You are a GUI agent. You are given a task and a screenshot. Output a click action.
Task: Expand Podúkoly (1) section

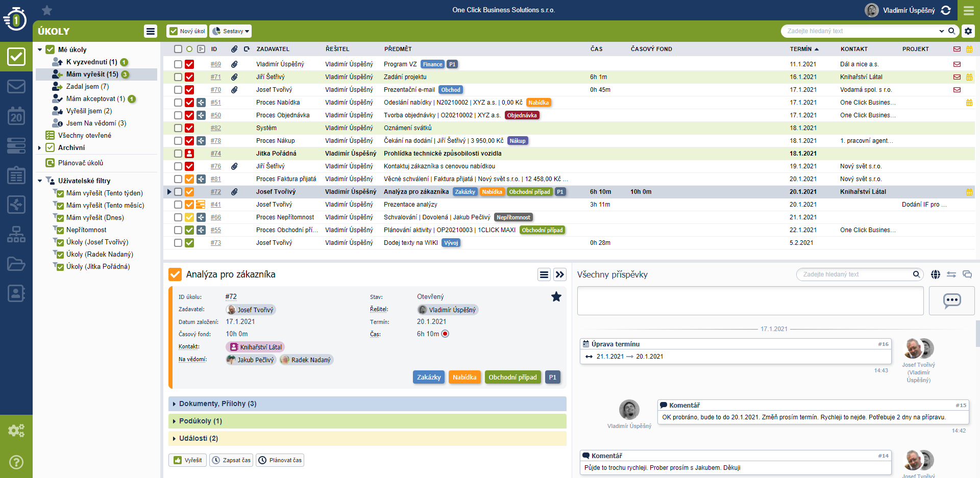click(x=367, y=421)
